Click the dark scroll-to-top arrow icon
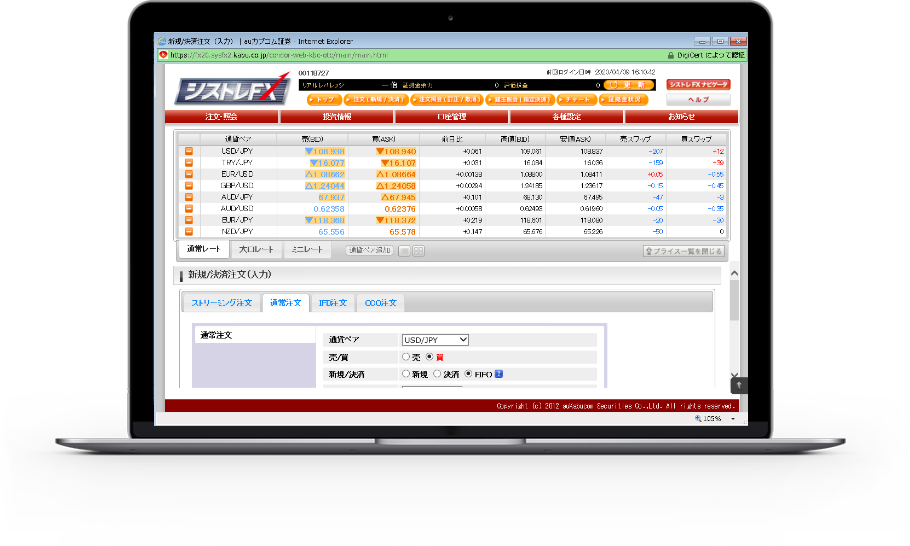Viewport: 910px width, 546px height. tap(739, 384)
